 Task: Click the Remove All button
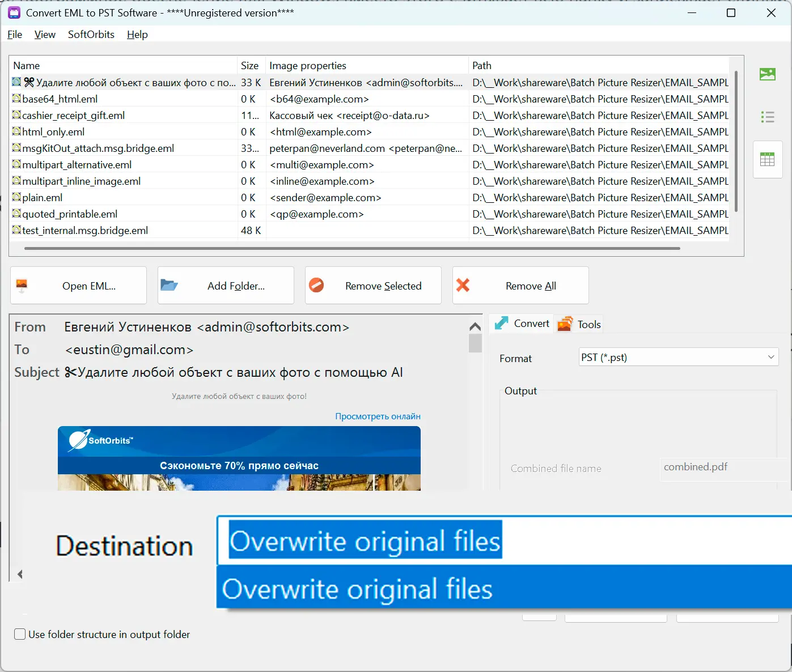[x=520, y=286]
